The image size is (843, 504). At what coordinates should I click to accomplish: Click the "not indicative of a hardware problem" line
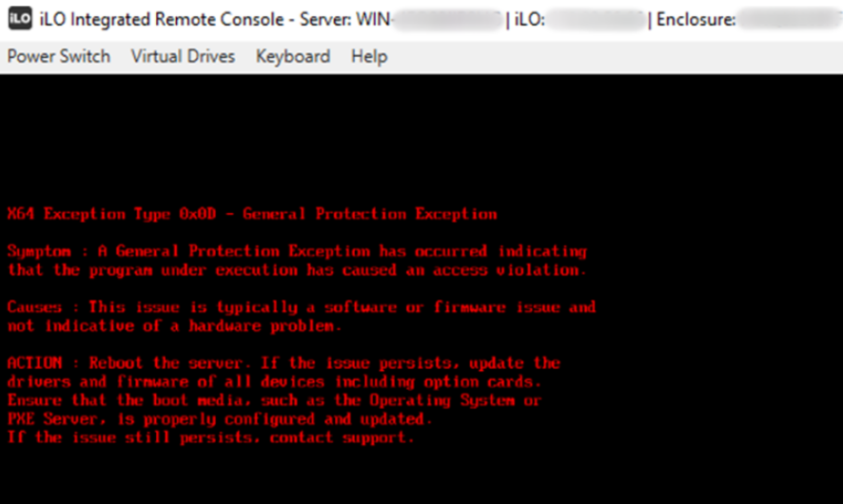coord(174,326)
